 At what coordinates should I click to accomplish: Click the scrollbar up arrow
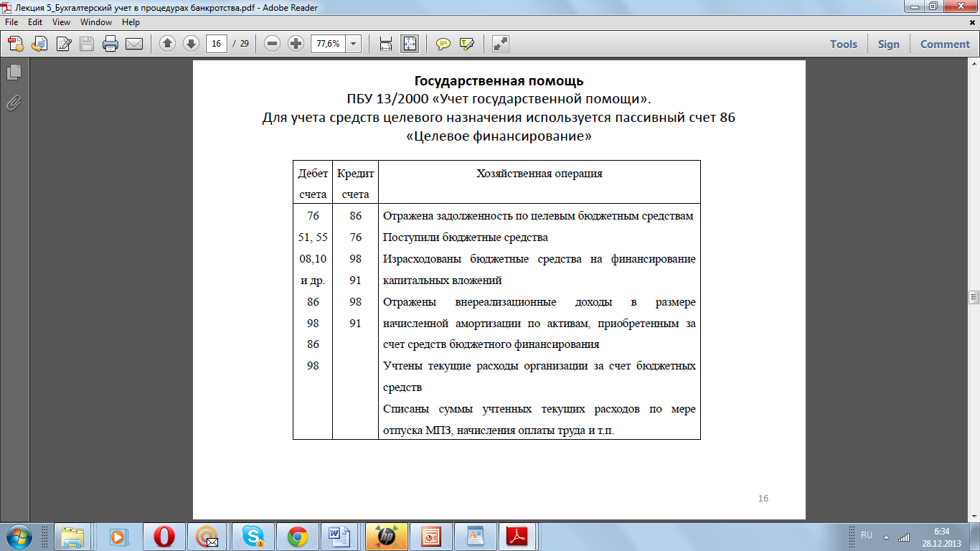tap(974, 64)
